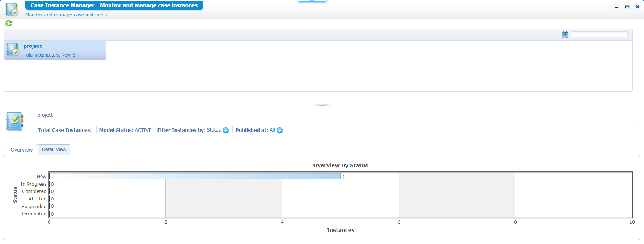644x244 pixels.
Task: Focus the search input next to binoculars
Action: pyautogui.click(x=599, y=34)
